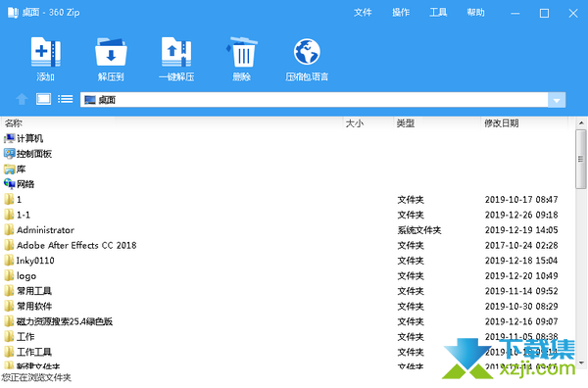This screenshot has width=588, height=388.
Task: Click the 解压到 (Extract to) icon
Action: [x=111, y=52]
